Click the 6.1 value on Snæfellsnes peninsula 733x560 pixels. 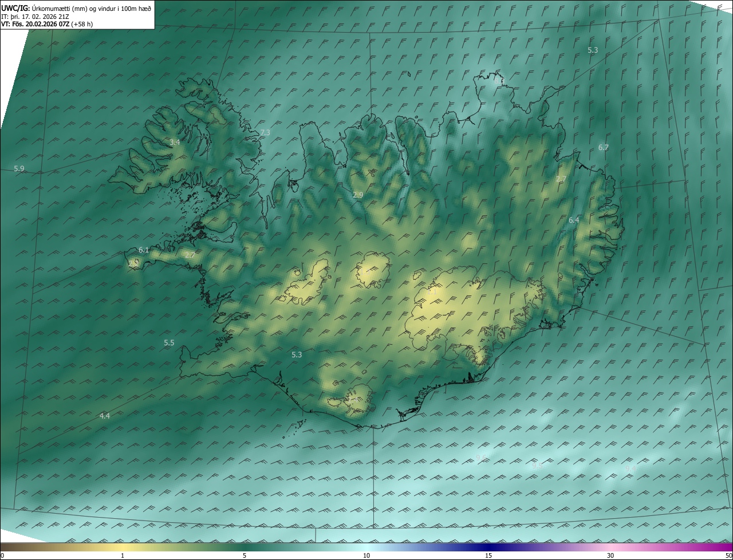tap(144, 250)
